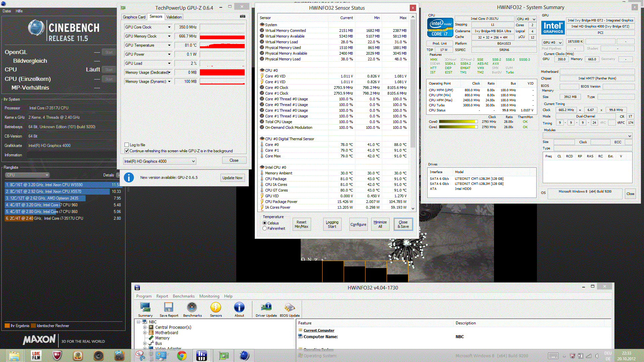
Task: Collapse the NBC root tree node
Action: (138, 322)
